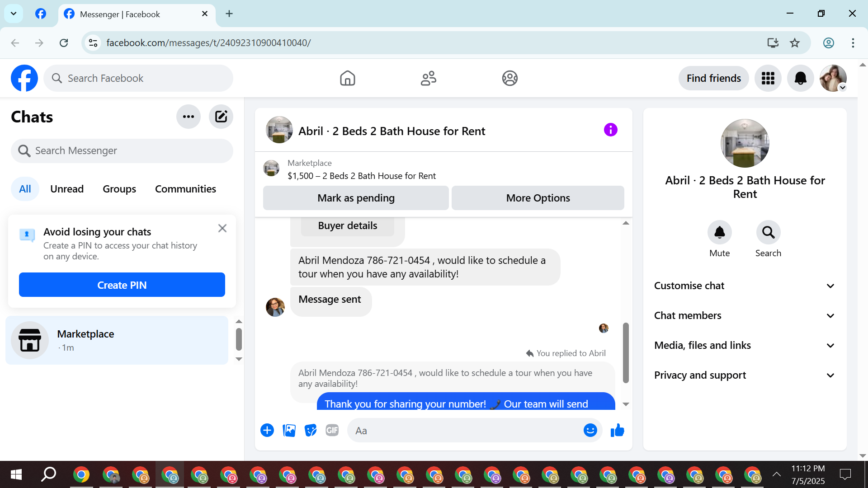Expand Customise chat section
The height and width of the screenshot is (488, 868).
pos(745,286)
